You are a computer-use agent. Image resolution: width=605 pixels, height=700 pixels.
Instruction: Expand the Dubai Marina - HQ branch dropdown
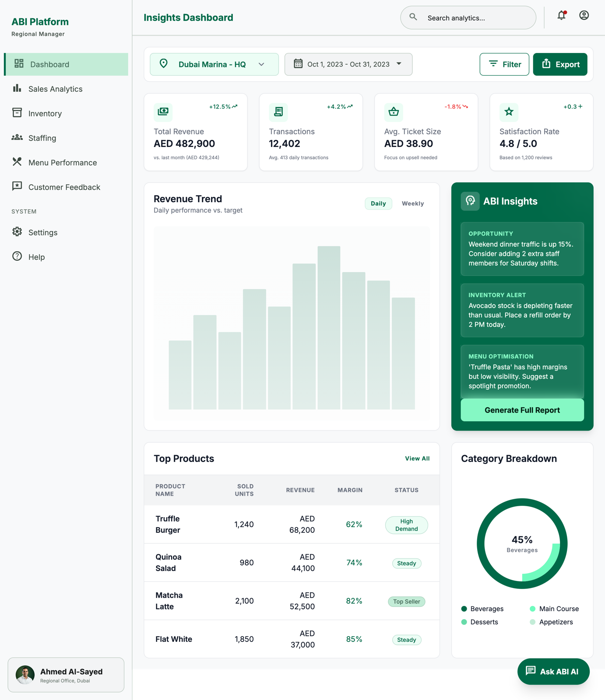coord(214,64)
